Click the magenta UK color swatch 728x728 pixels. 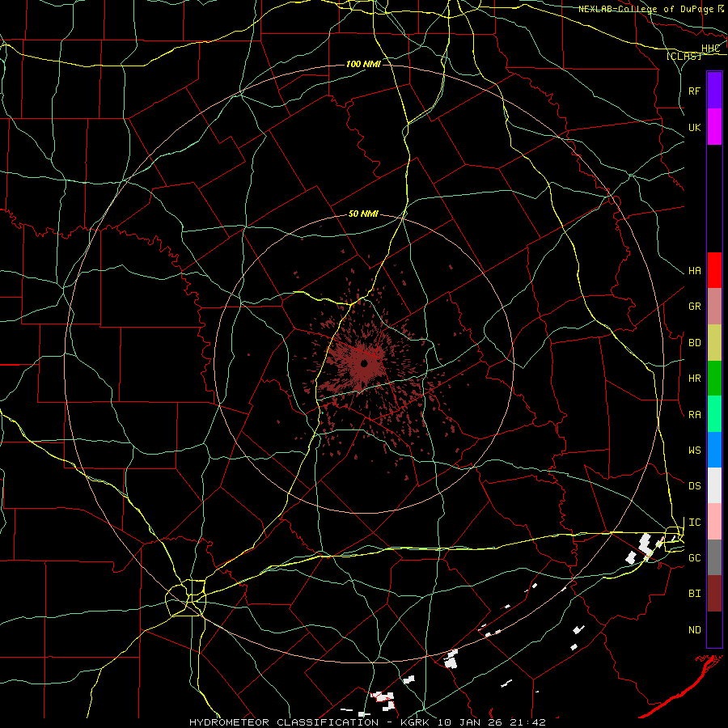[x=714, y=127]
